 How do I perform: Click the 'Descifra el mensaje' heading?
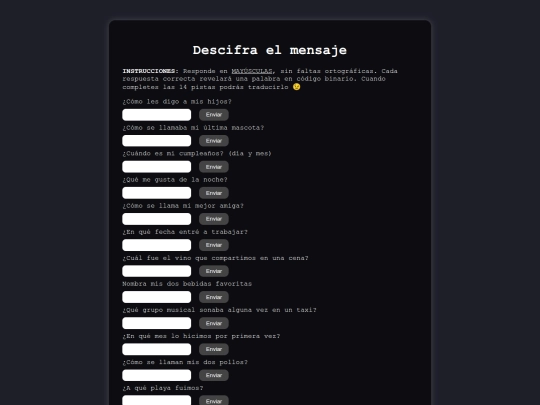pyautogui.click(x=270, y=50)
